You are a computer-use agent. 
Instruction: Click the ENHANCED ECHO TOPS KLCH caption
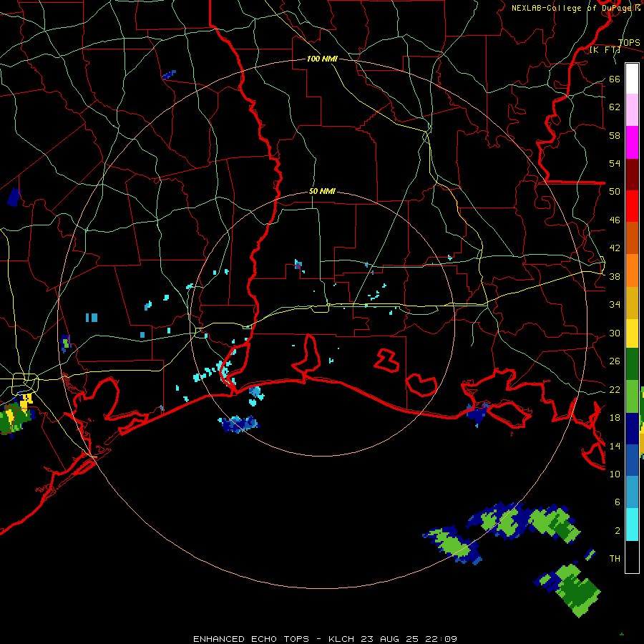click(x=325, y=639)
